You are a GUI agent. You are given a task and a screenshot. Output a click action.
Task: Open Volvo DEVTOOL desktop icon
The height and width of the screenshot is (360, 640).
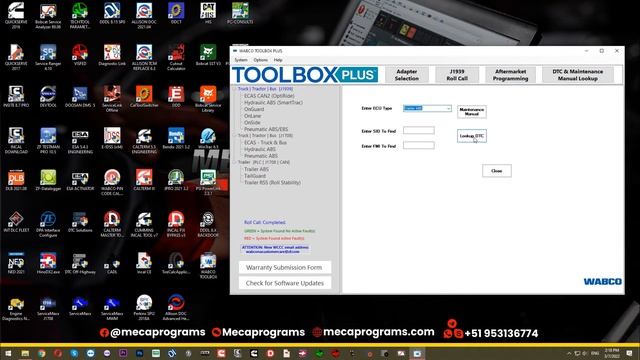(48, 97)
